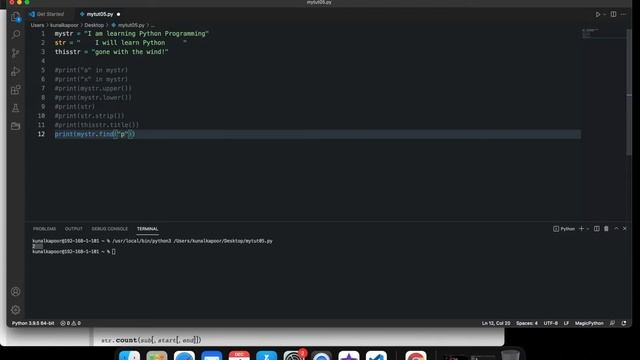Click code line 3 thisstr assignment
Viewport: 640px width, 360px height.
click(x=111, y=52)
